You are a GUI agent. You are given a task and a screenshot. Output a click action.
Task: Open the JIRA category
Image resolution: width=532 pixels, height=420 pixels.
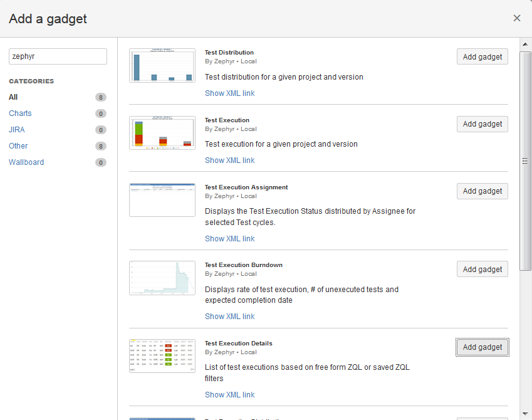point(17,130)
